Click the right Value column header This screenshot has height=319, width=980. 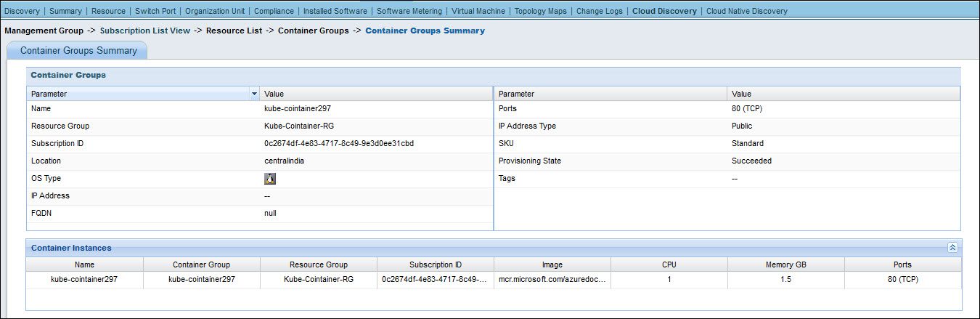pos(844,94)
